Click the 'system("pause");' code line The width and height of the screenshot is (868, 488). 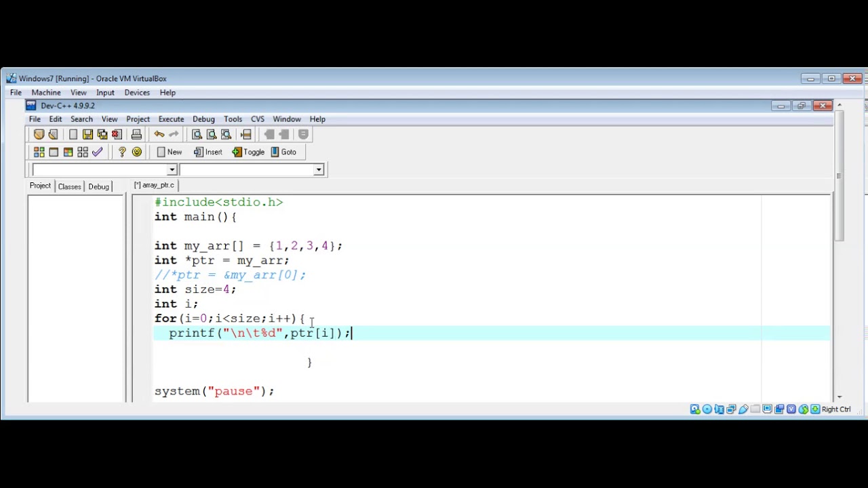[x=214, y=391]
